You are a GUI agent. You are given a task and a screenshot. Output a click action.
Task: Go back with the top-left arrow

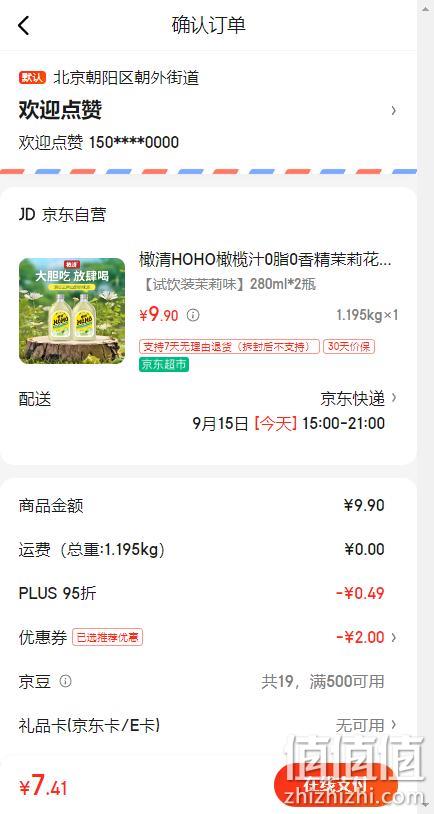click(x=24, y=25)
